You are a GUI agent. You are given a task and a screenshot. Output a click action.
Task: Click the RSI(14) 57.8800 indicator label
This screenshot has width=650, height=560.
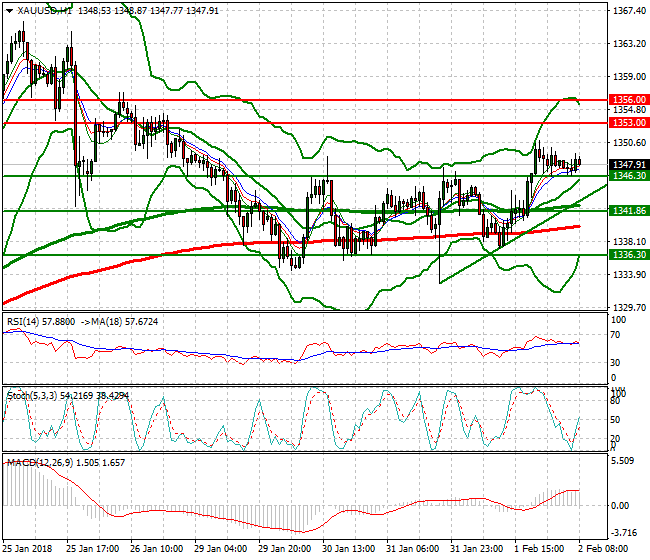[41, 322]
